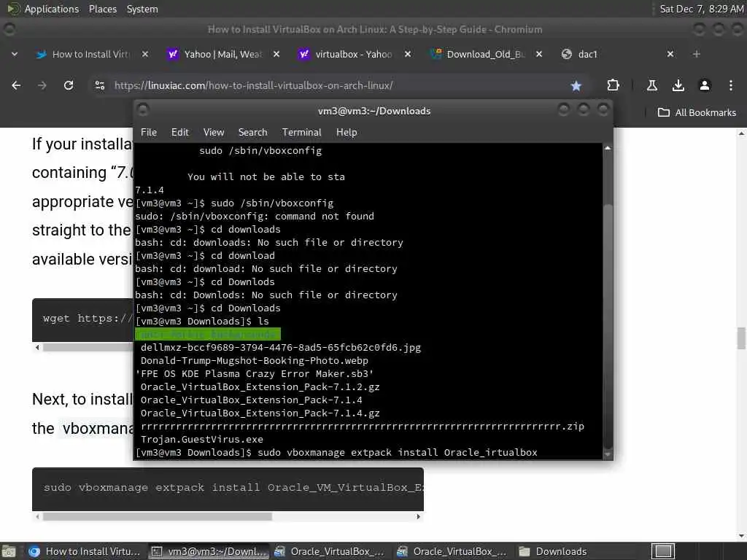Click Oracle_VirtualBox_Extension_Pack-7.1.4.gz in terminal listing
The image size is (747, 560).
click(260, 413)
